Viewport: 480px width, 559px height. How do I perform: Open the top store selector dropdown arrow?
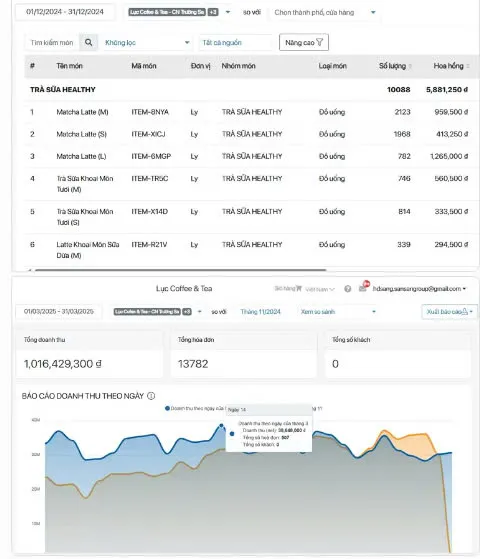228,12
